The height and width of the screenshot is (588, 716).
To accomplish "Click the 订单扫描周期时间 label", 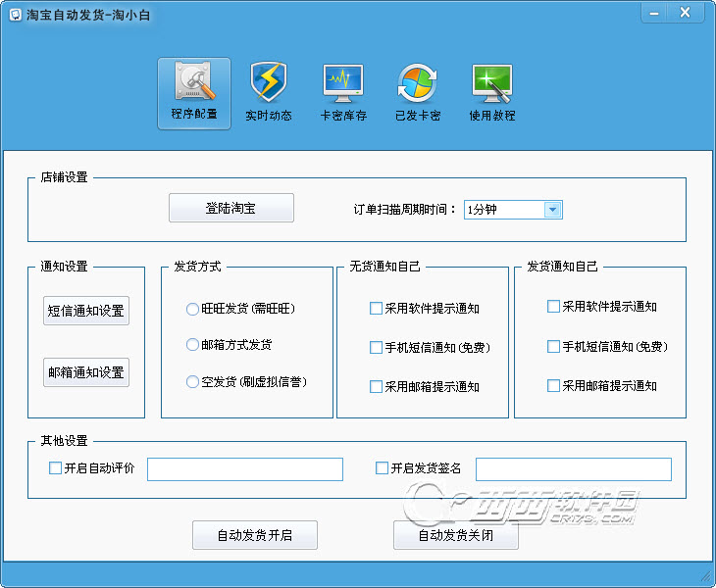I will (404, 210).
